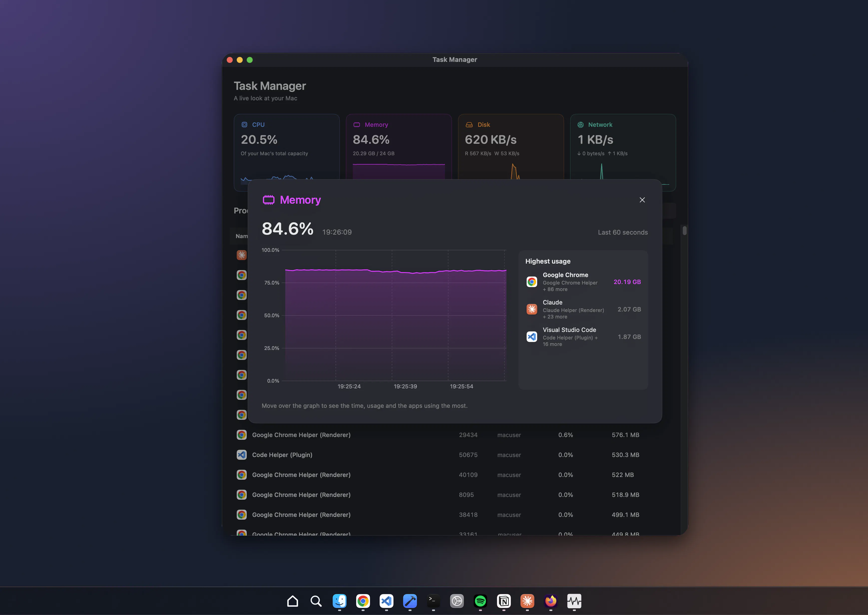Open Spotify from the dock

480,601
